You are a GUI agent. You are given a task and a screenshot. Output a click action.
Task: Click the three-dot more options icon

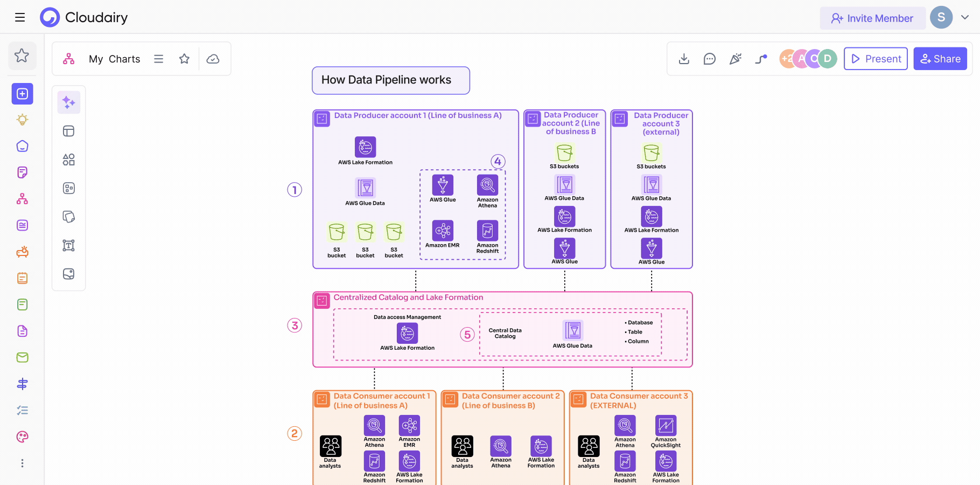coord(23,463)
